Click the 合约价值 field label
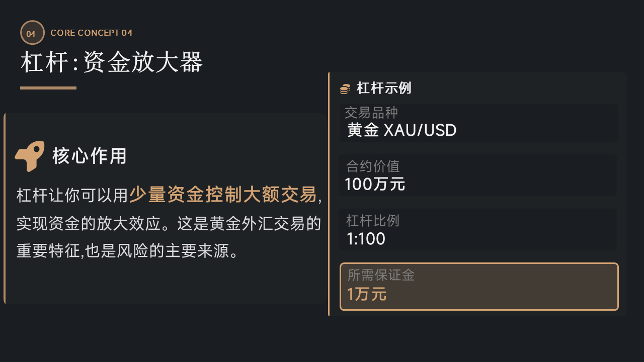644x362 pixels. point(373,166)
